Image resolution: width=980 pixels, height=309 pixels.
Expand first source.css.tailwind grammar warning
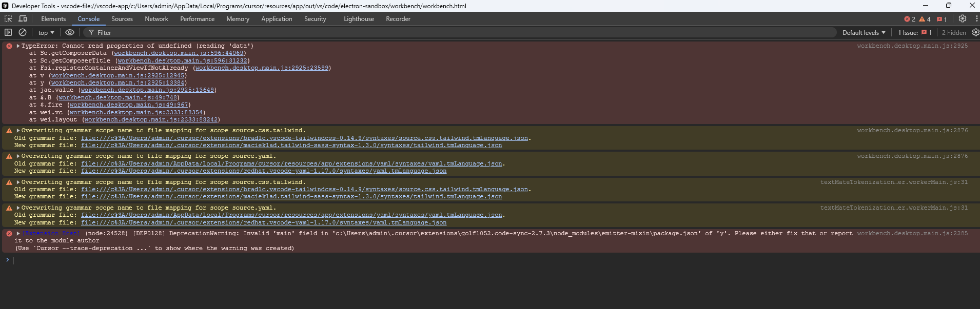click(18, 130)
